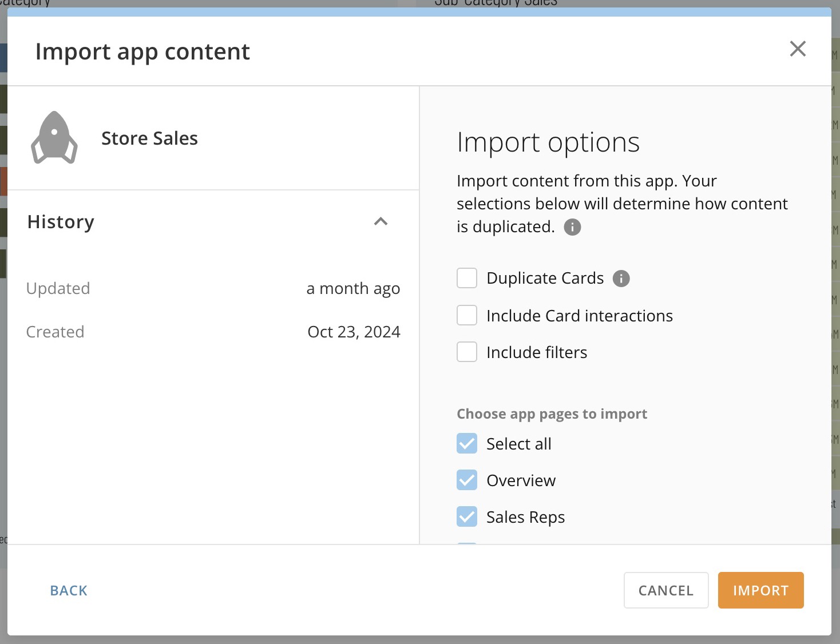Start importing with the IMPORT button

pos(761,590)
